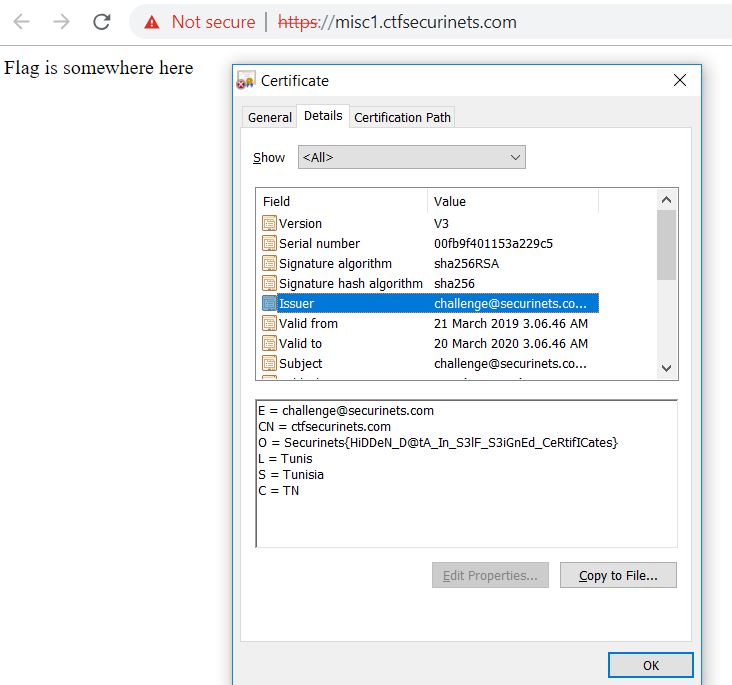Viewport: 732px width, 685px height.
Task: Switch to the General tab
Action: [269, 117]
